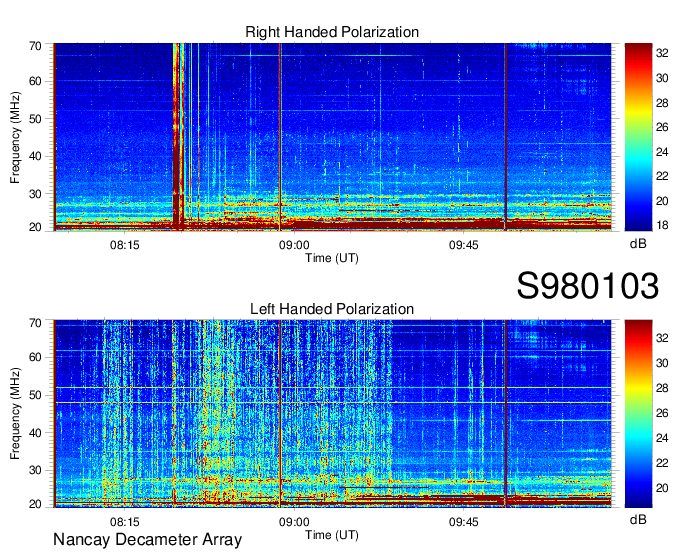This screenshot has width=680, height=552.
Task: Click the 26 value on the right-handed color scale
Action: [662, 127]
